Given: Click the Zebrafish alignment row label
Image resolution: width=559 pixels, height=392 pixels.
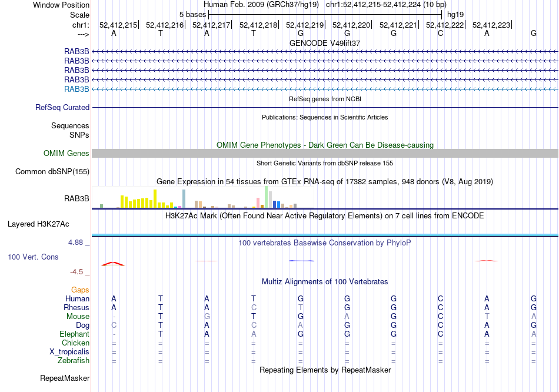Looking at the screenshot, I should point(74,361).
